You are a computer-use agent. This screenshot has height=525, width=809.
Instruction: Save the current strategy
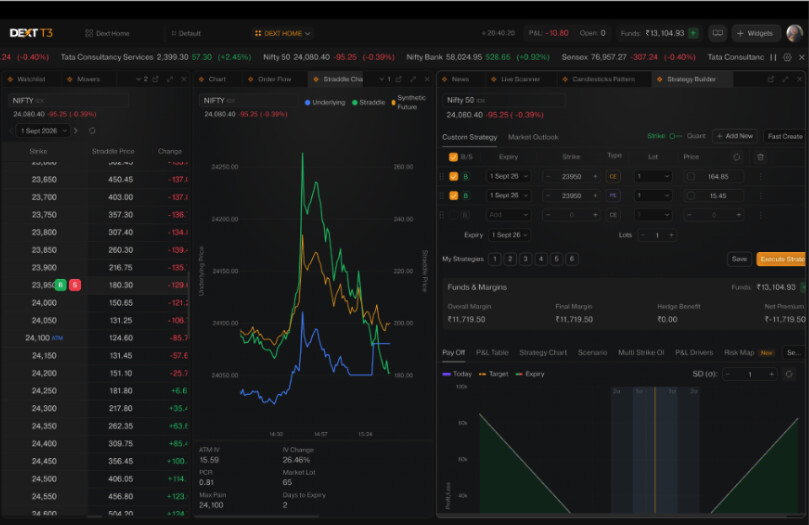click(x=739, y=259)
